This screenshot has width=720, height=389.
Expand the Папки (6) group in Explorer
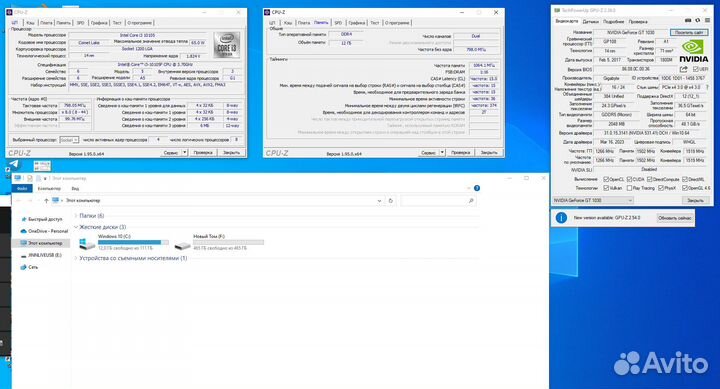pos(76,215)
